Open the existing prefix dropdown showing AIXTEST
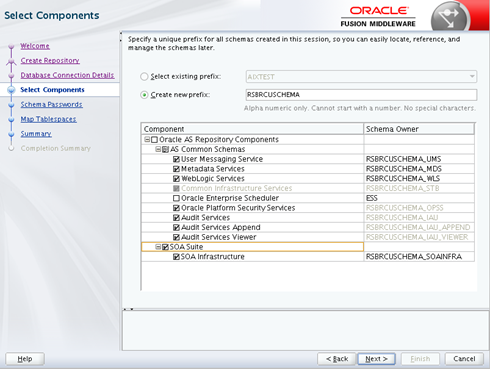Viewport: 491px width, 370px height. [361, 77]
